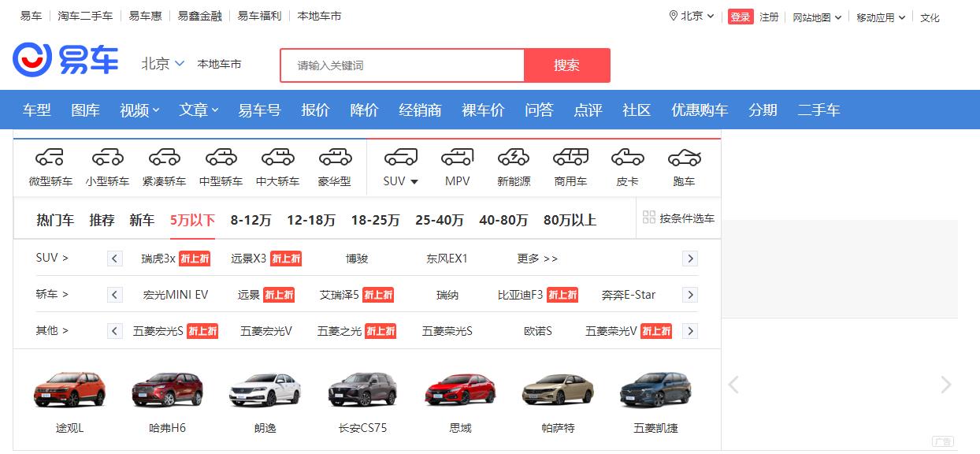The image size is (980, 454).
Task: Open the 长安CS75 car thumbnail
Action: [362, 389]
